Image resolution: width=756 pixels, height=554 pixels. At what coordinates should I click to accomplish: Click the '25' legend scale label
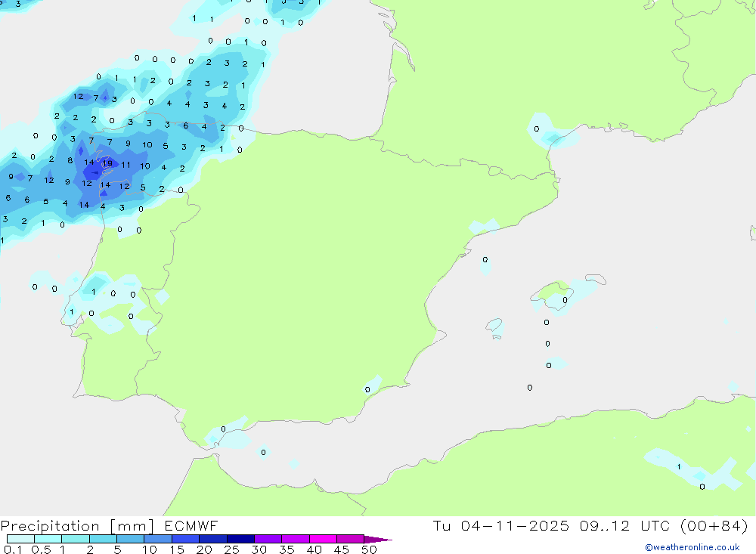tap(231, 549)
